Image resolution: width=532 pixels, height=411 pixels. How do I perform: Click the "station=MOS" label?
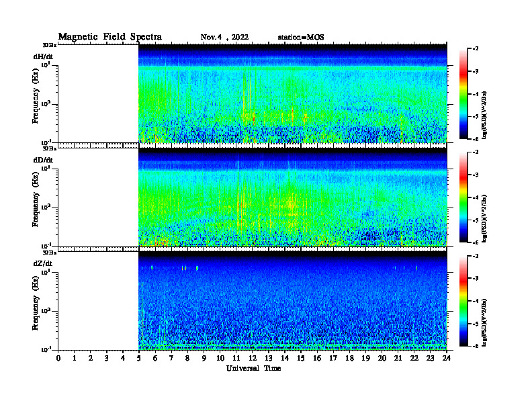(301, 38)
